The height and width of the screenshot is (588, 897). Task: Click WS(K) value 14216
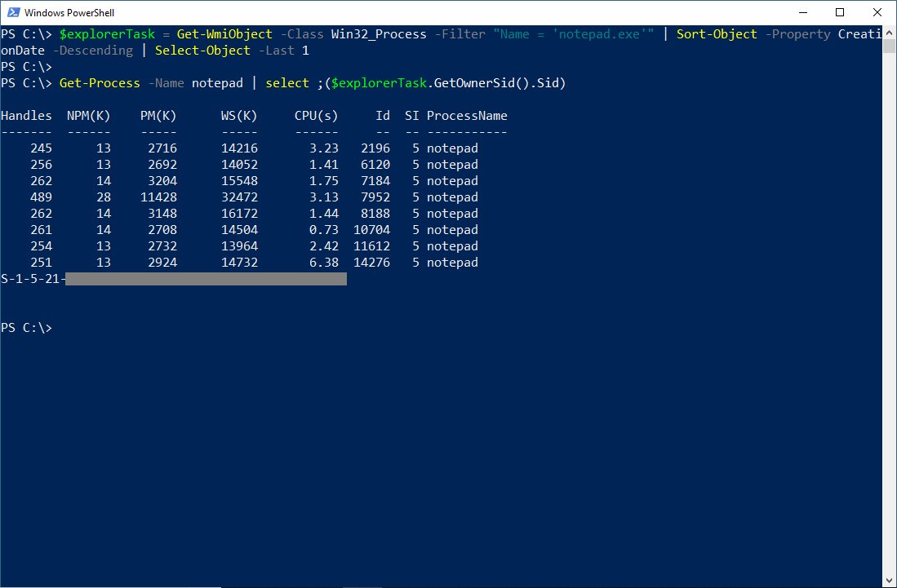tap(239, 148)
